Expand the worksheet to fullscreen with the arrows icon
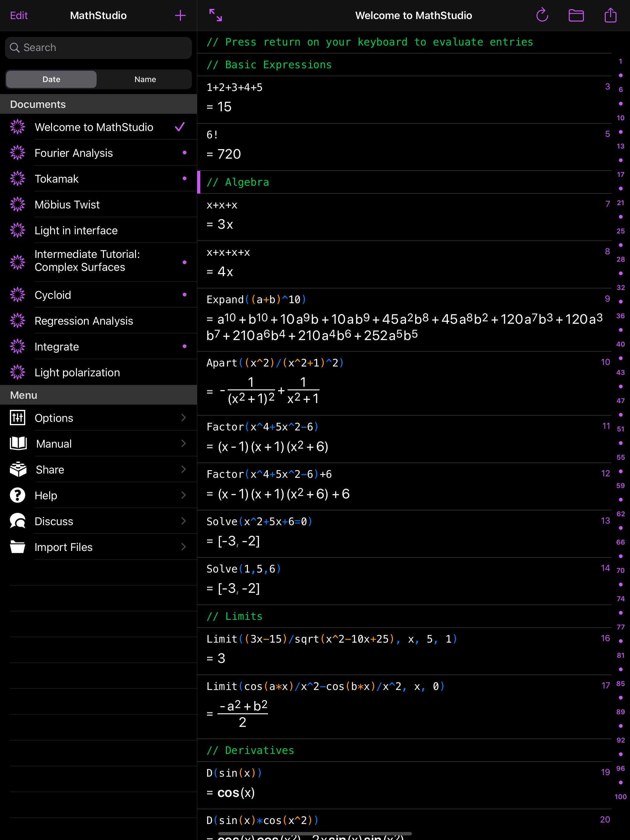 click(215, 15)
